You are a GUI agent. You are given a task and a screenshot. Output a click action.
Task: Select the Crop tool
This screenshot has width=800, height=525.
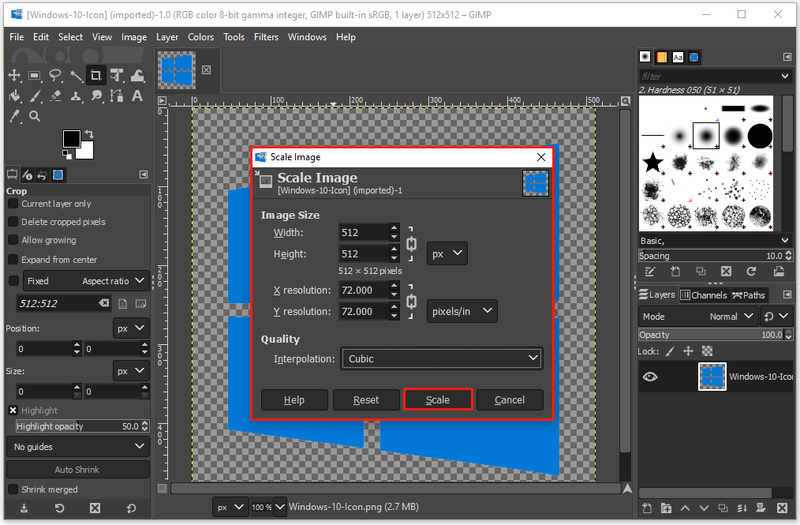pyautogui.click(x=96, y=76)
